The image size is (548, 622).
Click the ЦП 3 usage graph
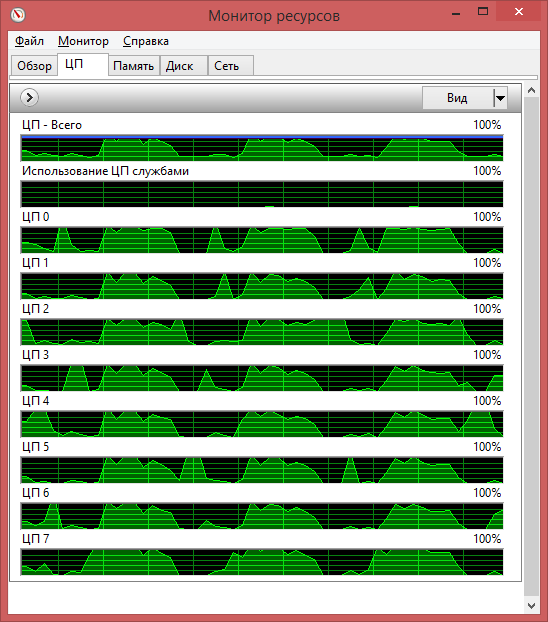(x=262, y=378)
